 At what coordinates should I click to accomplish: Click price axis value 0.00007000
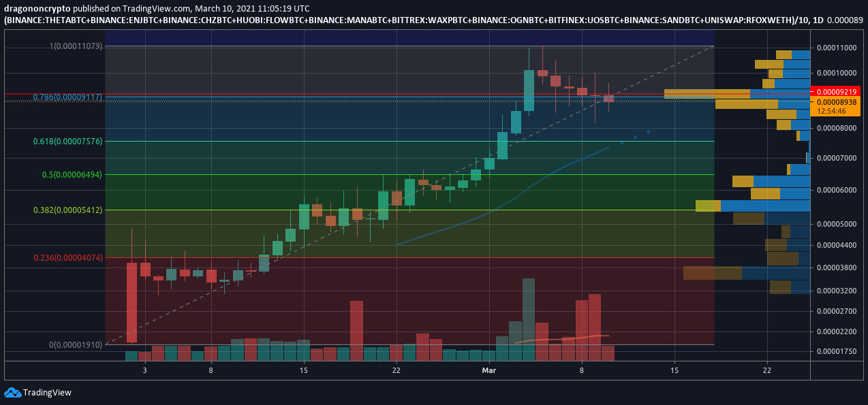[x=836, y=158]
